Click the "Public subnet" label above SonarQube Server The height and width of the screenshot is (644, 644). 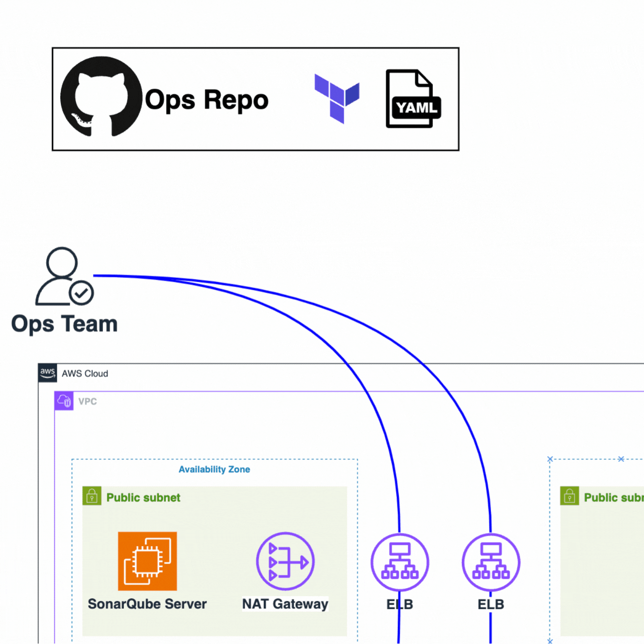(x=143, y=497)
